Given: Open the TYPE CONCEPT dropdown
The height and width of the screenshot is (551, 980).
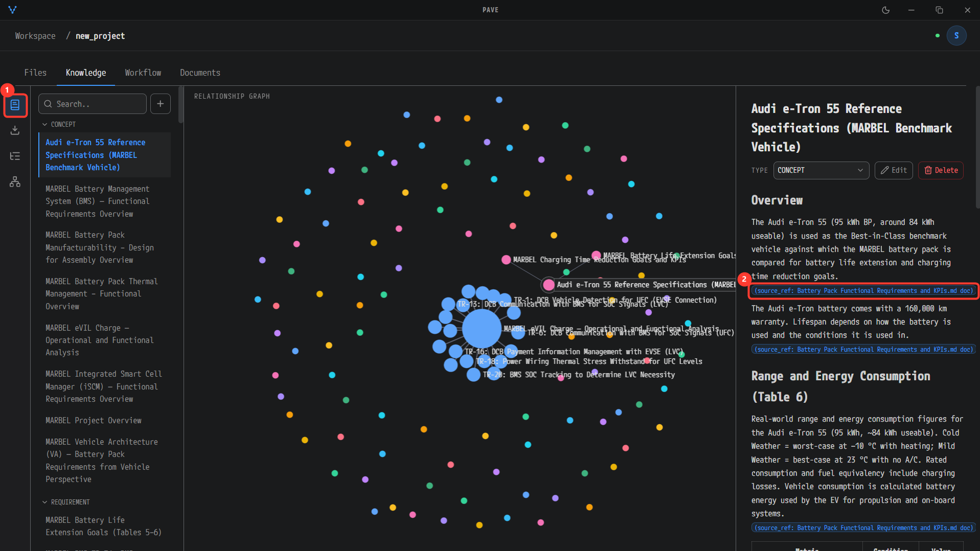Looking at the screenshot, I should [821, 170].
